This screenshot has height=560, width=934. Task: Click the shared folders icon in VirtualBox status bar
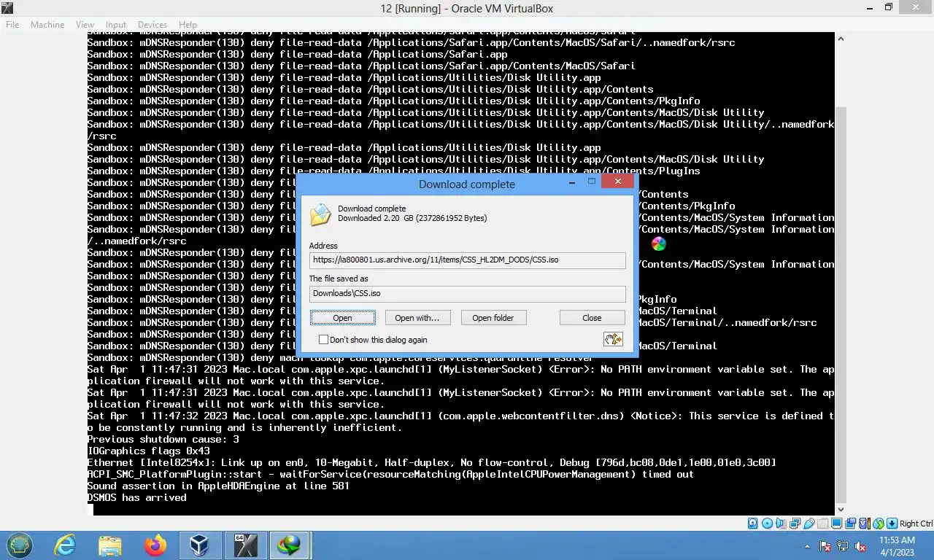pyautogui.click(x=822, y=524)
